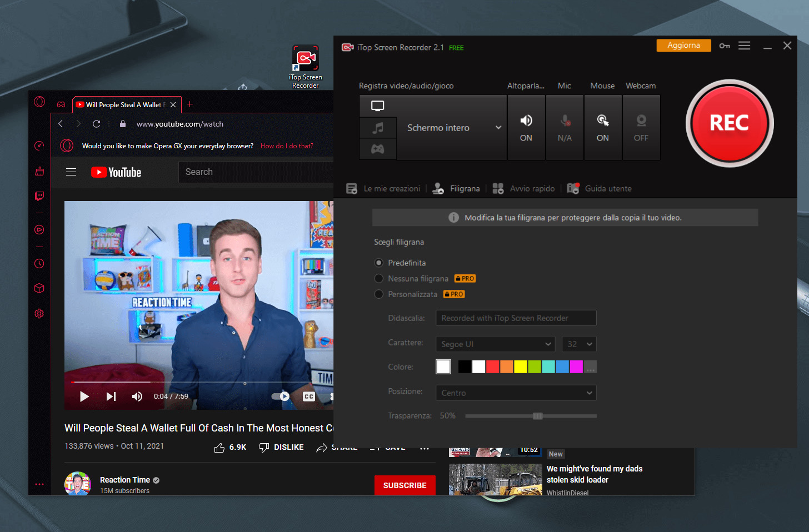Expand the font size 32 dropdown
The width and height of the screenshot is (809, 532).
point(579,344)
